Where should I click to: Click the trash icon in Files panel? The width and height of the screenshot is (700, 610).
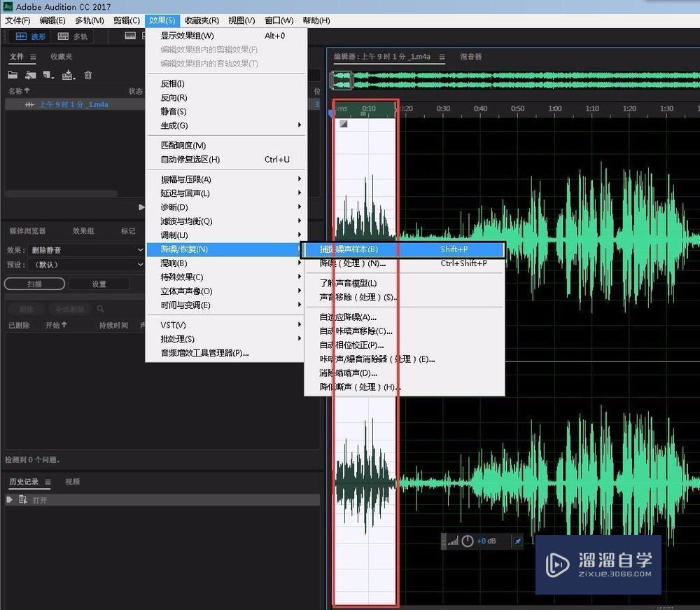pyautogui.click(x=88, y=75)
